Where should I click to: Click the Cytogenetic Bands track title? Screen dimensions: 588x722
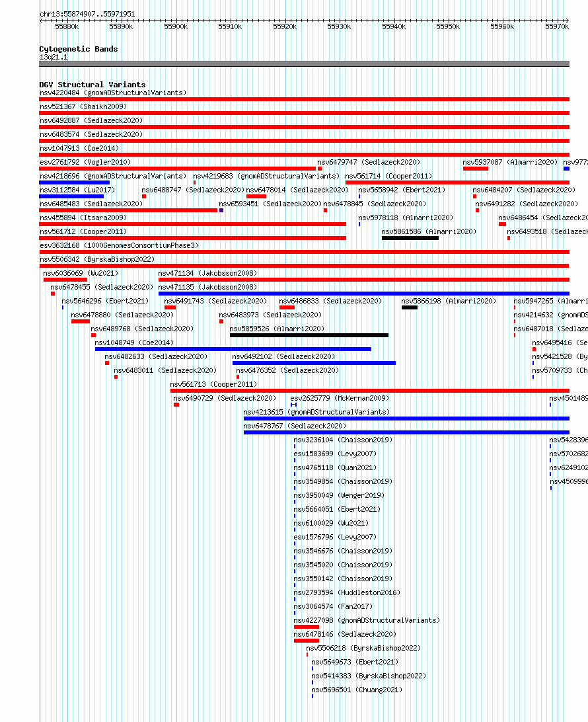79,49
